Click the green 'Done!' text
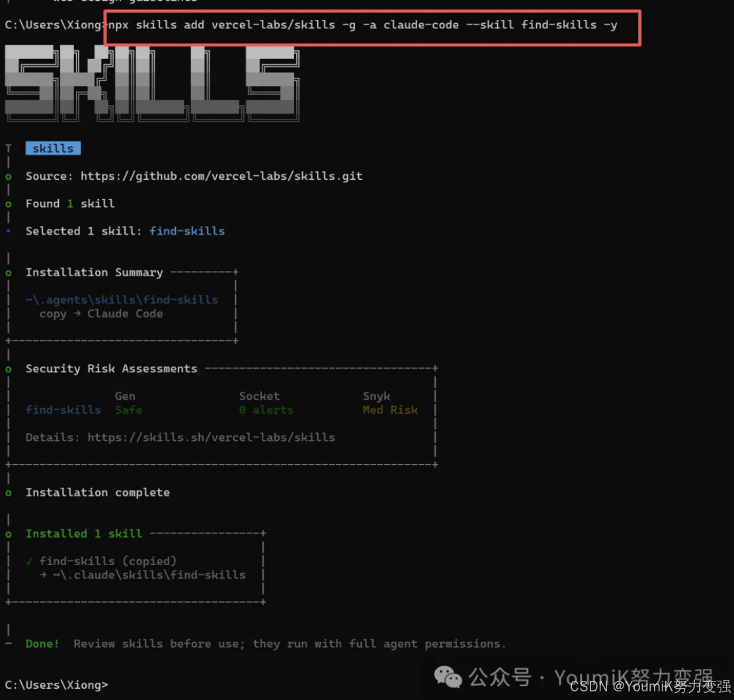This screenshot has height=700, width=734. tap(42, 644)
